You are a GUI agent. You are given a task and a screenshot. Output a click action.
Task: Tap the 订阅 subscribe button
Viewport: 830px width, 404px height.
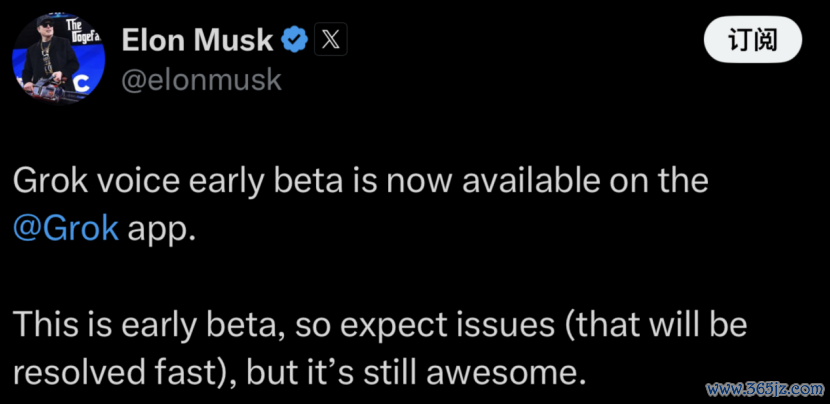point(753,40)
